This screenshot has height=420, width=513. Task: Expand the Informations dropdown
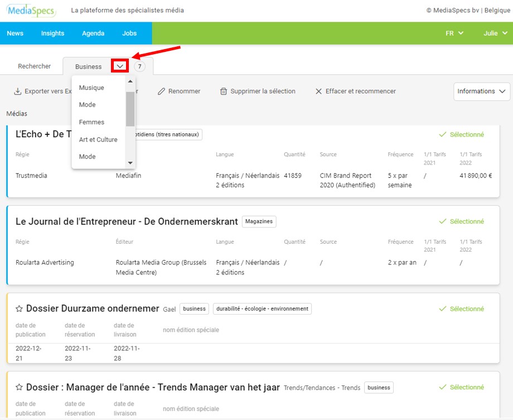482,91
